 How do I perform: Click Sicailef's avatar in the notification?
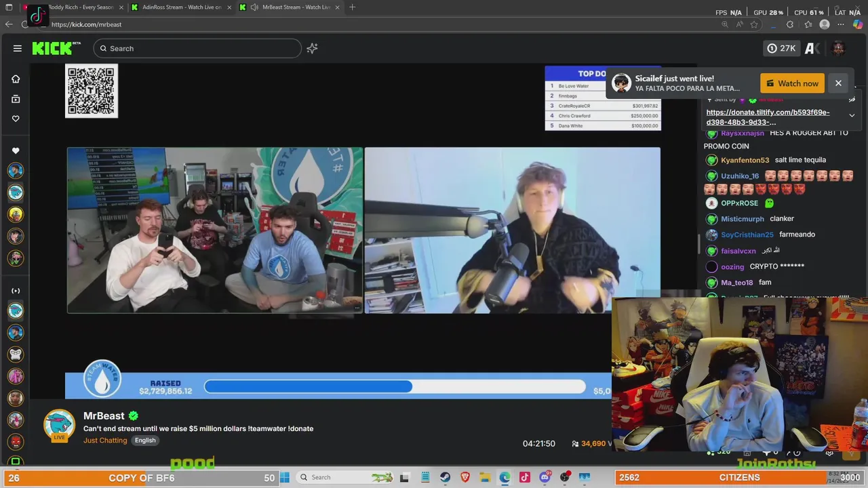pyautogui.click(x=621, y=83)
